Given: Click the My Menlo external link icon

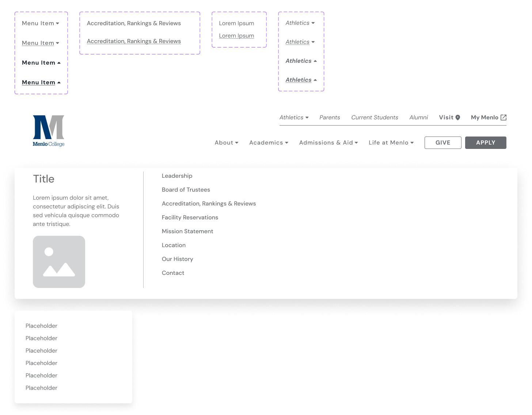Looking at the screenshot, I should (503, 118).
